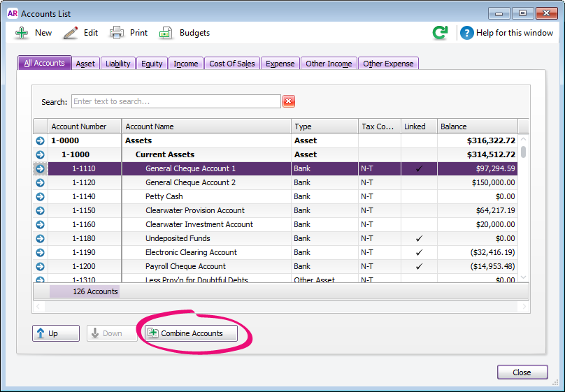Click the vertical scrollbar of accounts list
Screen dimensions: 565x392
tap(523, 210)
